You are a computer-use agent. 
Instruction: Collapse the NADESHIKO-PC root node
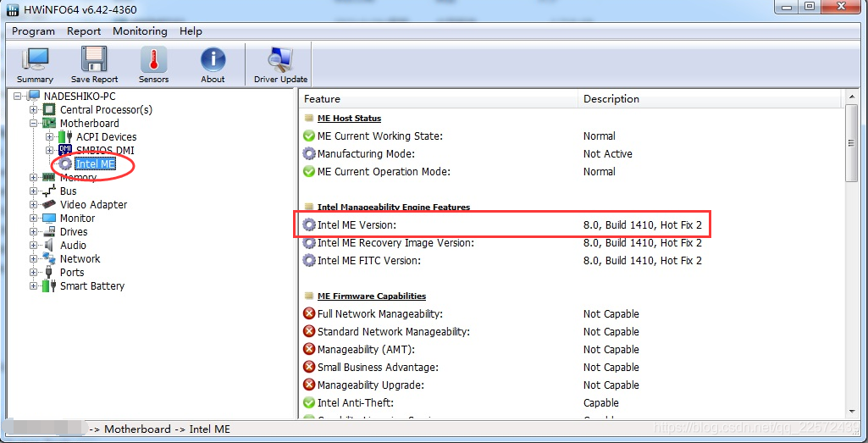point(18,97)
